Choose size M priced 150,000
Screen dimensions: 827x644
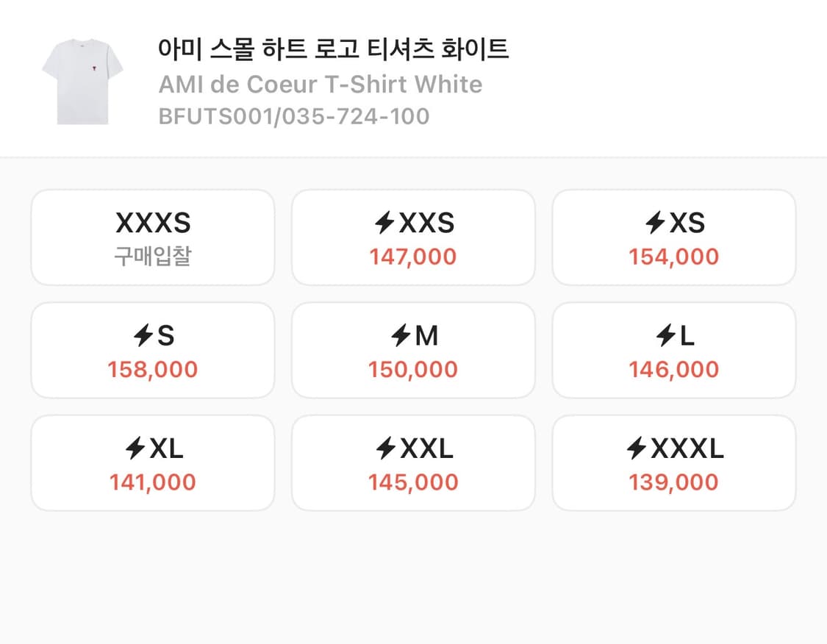(x=413, y=350)
